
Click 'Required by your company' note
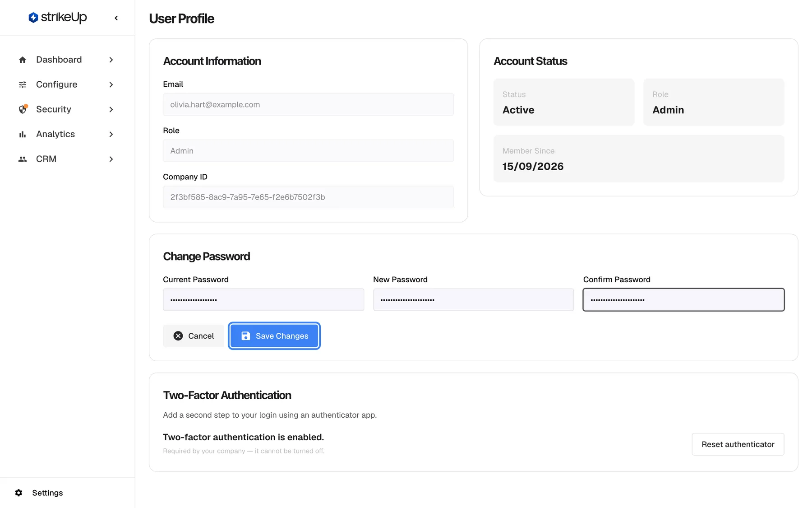(x=244, y=451)
